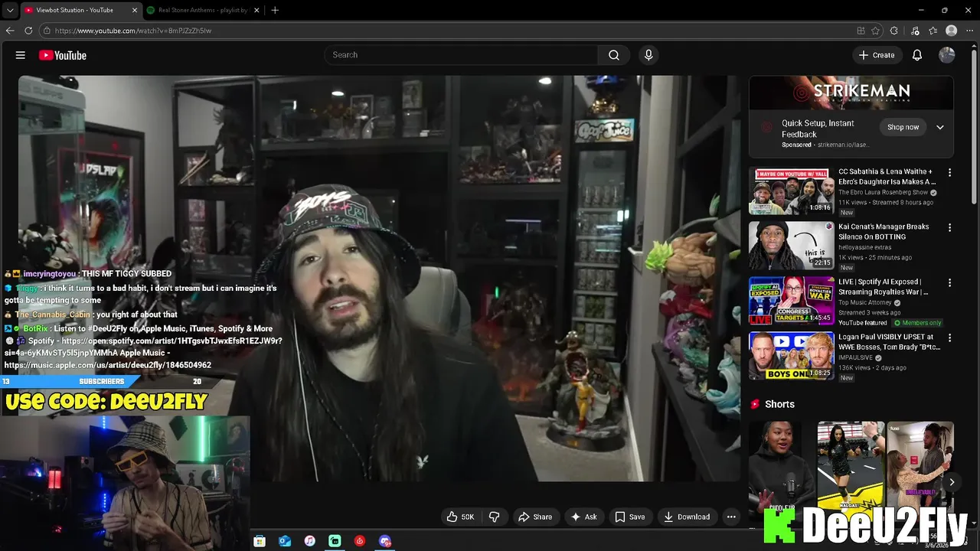Open Spotify AI Exposed live thumbnail
Viewport: 980px width, 551px height.
point(792,302)
